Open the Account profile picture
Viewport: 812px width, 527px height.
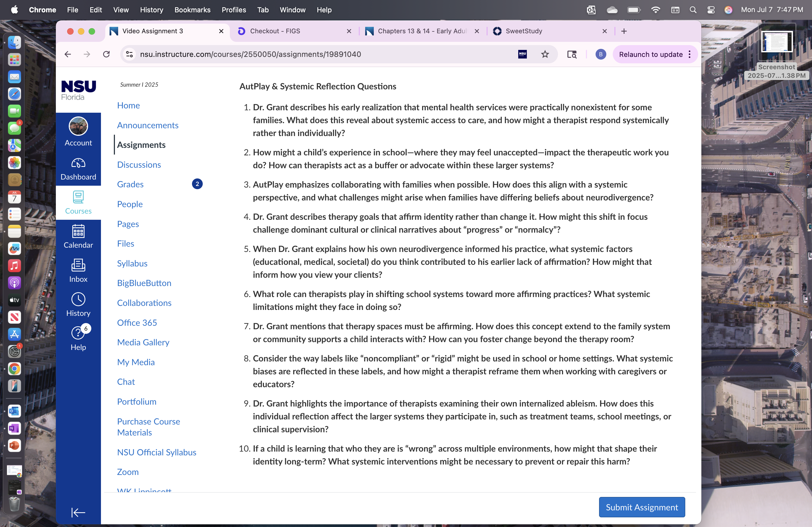pyautogui.click(x=78, y=126)
